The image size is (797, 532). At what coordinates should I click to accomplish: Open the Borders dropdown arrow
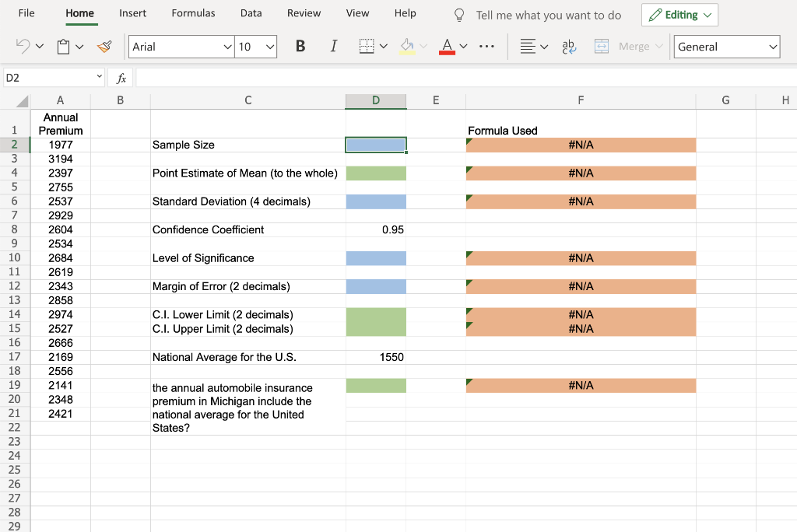click(x=384, y=46)
